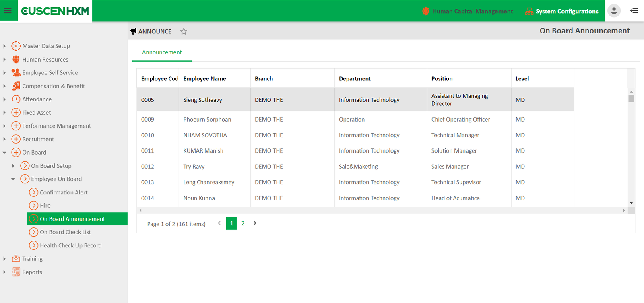Click the Training module icon
Image resolution: width=644 pixels, height=303 pixels.
(x=16, y=259)
